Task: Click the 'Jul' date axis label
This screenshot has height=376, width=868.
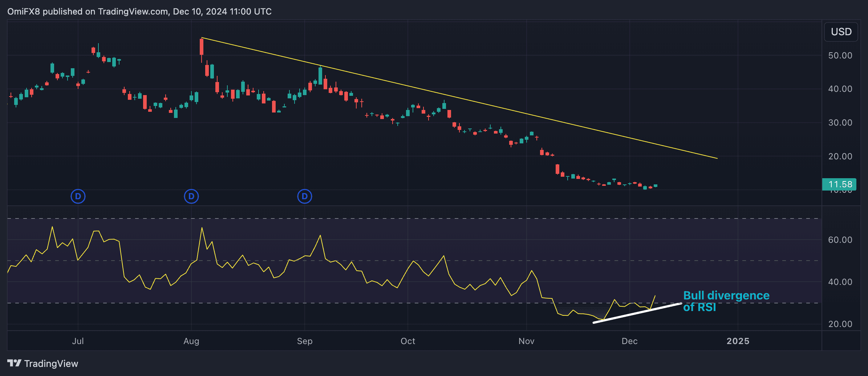Action: pos(78,341)
